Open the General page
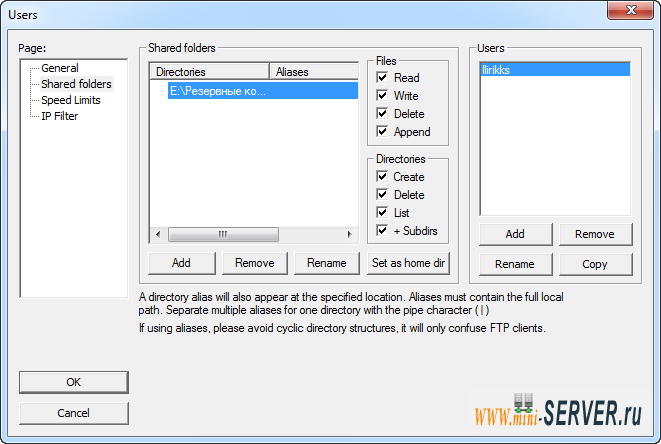The image size is (661, 444). coord(59,68)
